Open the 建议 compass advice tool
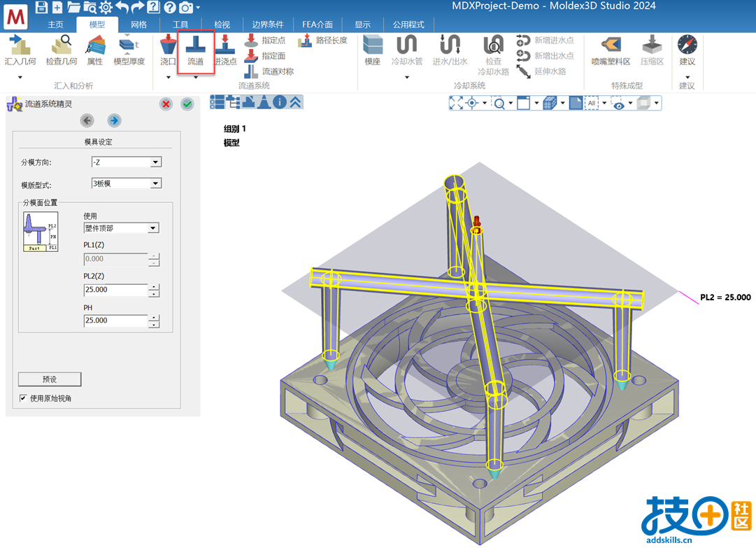The height and width of the screenshot is (548, 756). (687, 50)
